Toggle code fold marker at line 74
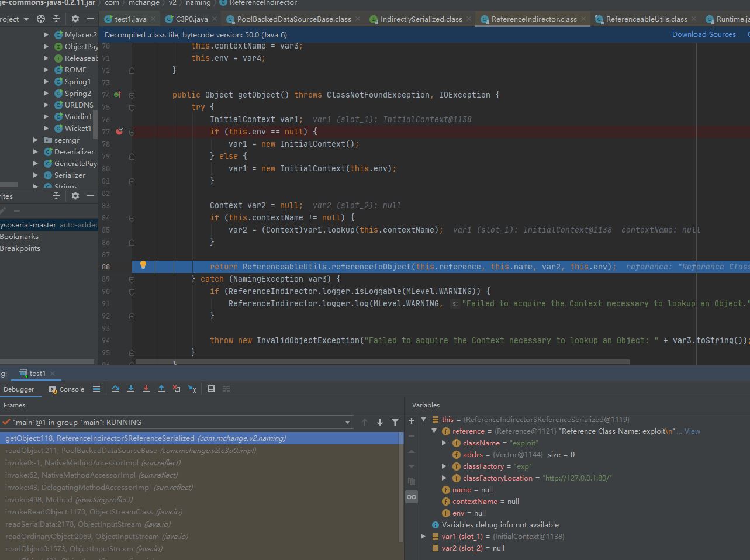 coord(132,95)
